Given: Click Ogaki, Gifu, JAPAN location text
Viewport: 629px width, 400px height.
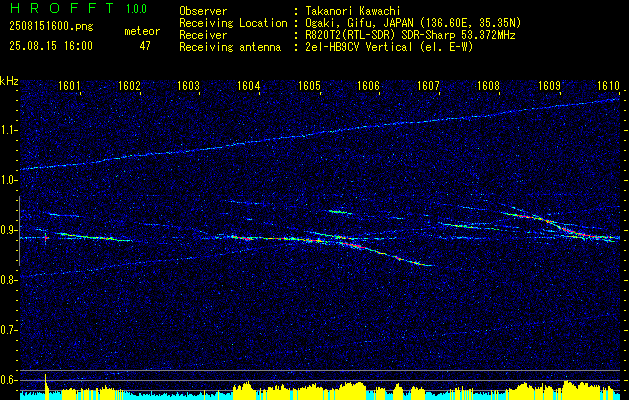Looking at the screenshot, I should pyautogui.click(x=413, y=23).
